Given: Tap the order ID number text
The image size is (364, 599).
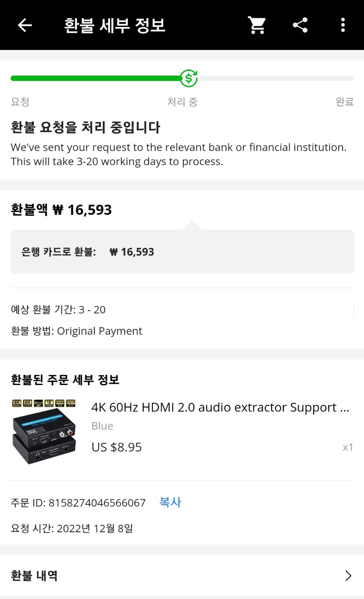Looking at the screenshot, I should pyautogui.click(x=97, y=503).
